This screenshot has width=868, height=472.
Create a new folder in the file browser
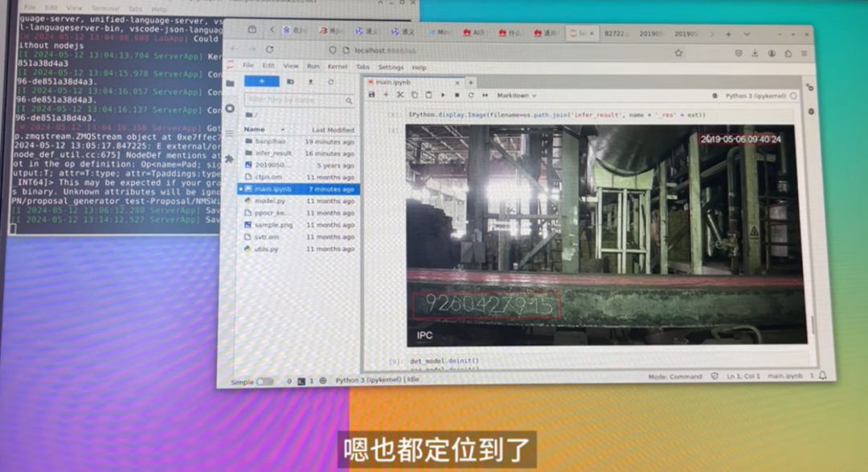coord(290,82)
